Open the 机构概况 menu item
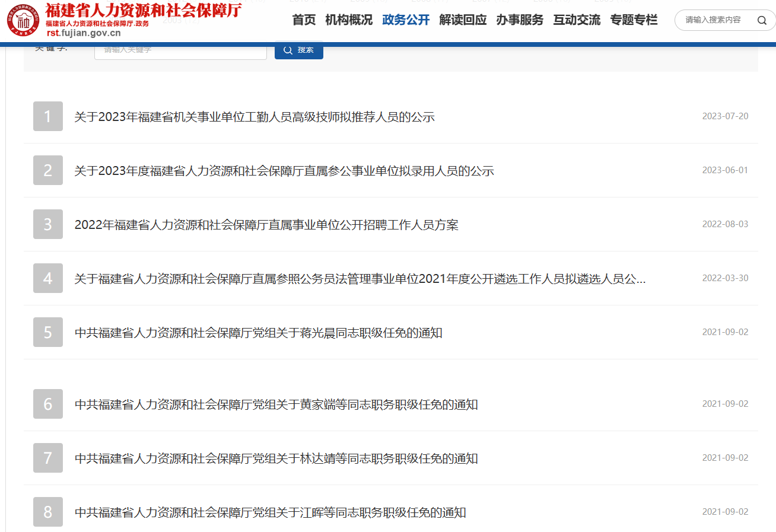Image resolution: width=776 pixels, height=532 pixels. click(x=349, y=20)
